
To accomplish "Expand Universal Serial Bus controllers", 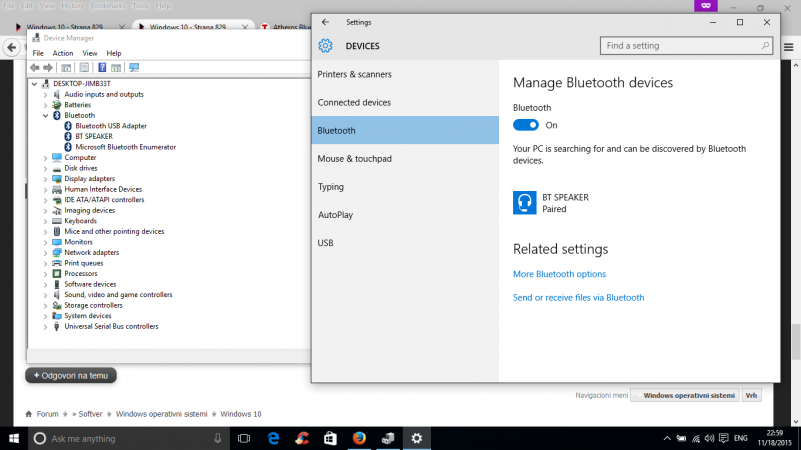I will click(x=45, y=326).
